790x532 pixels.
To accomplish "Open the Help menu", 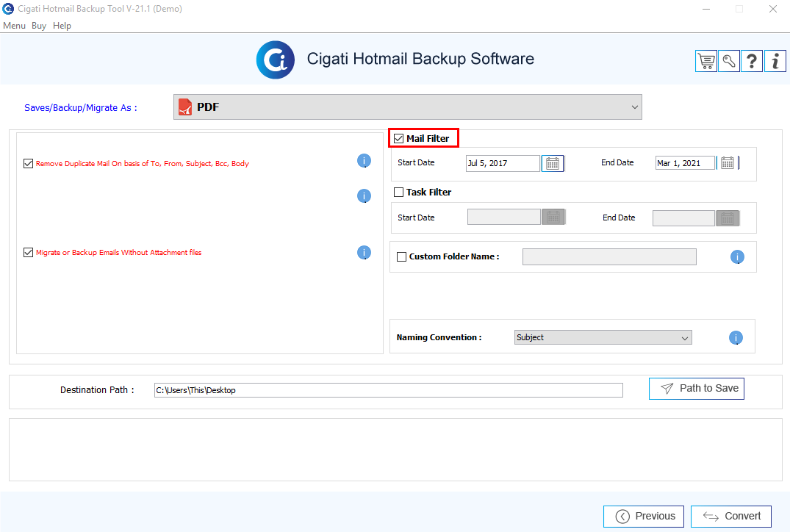I will 62,26.
